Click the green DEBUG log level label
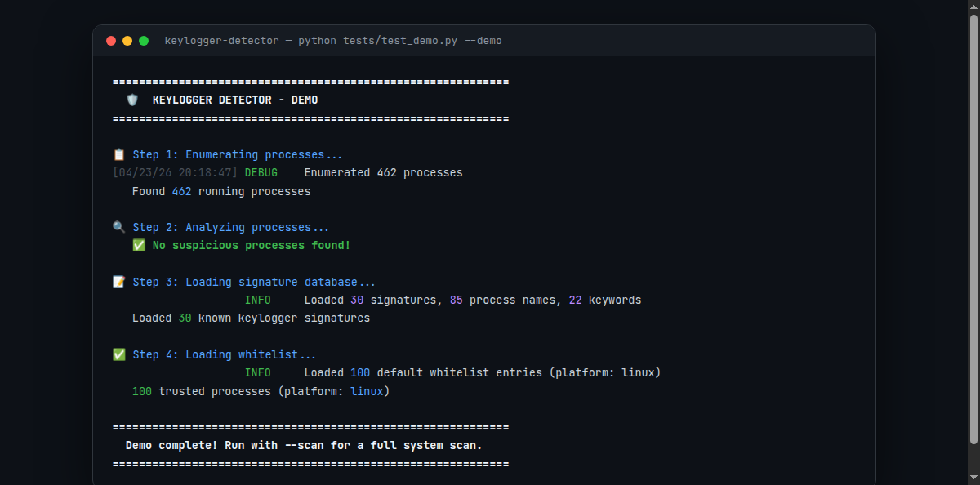 click(261, 173)
